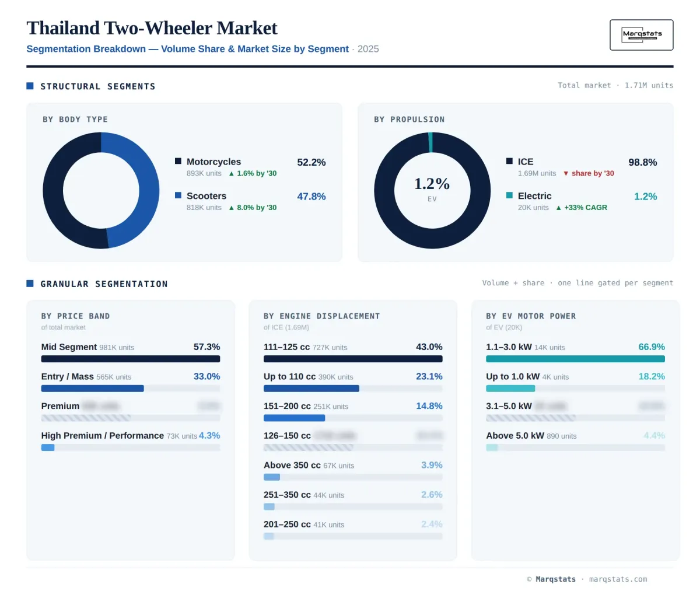Click the Motorcycles legend color square
The height and width of the screenshot is (598, 700).
pos(178,161)
